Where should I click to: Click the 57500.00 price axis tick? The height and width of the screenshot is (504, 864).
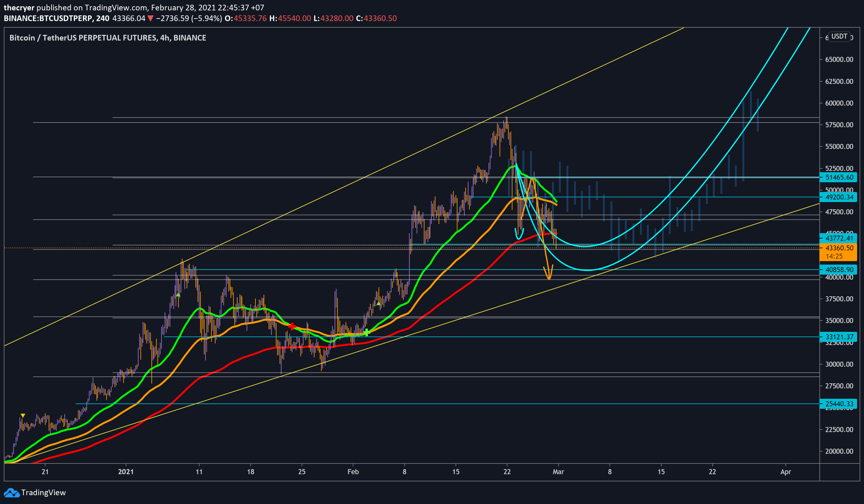pos(839,125)
